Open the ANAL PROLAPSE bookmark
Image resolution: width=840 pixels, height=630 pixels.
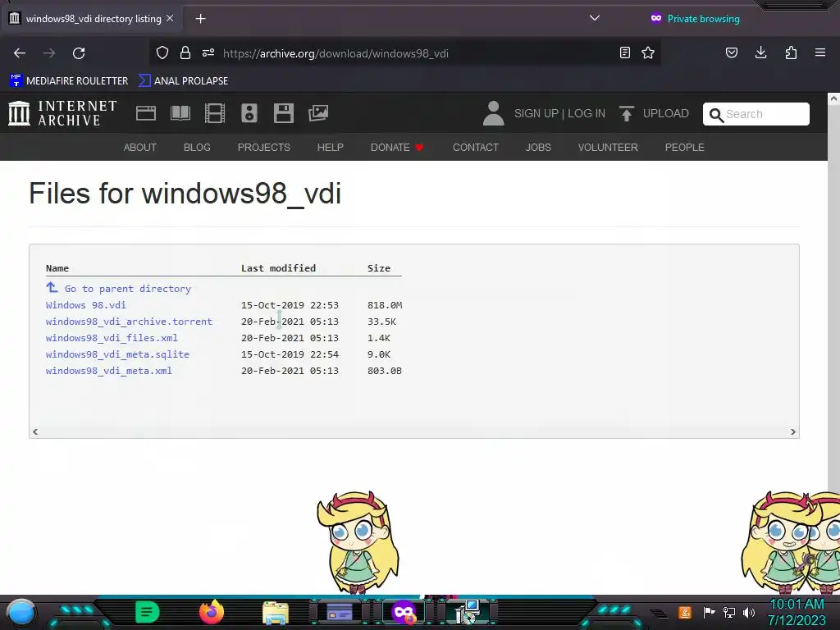183,81
